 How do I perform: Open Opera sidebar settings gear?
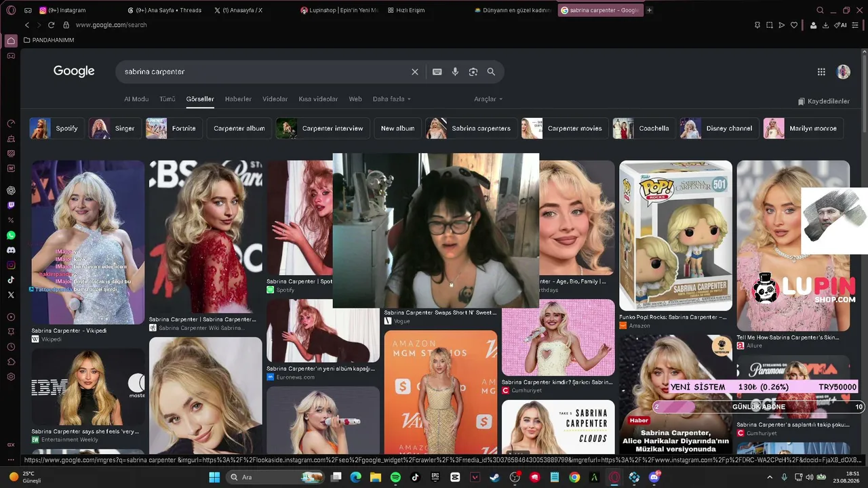pos(11,376)
